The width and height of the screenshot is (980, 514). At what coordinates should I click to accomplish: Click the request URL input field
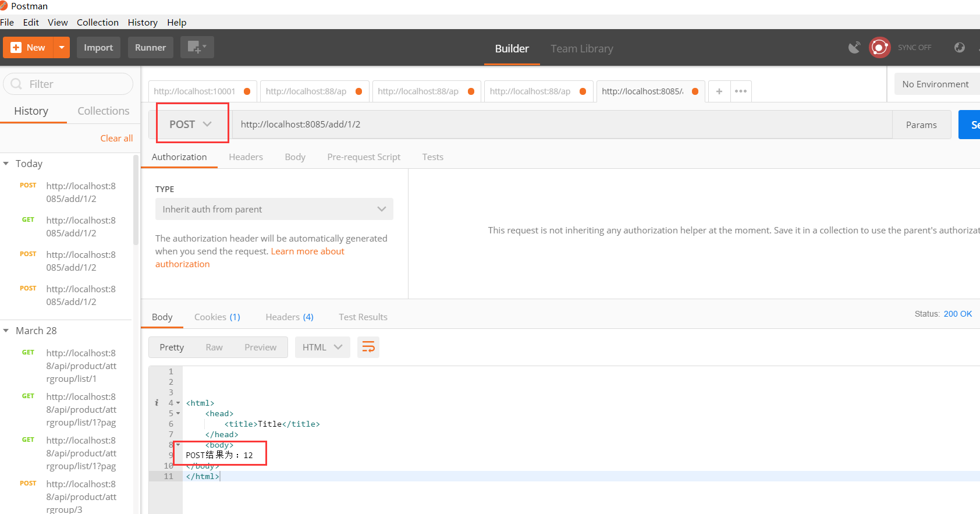pyautogui.click(x=562, y=124)
